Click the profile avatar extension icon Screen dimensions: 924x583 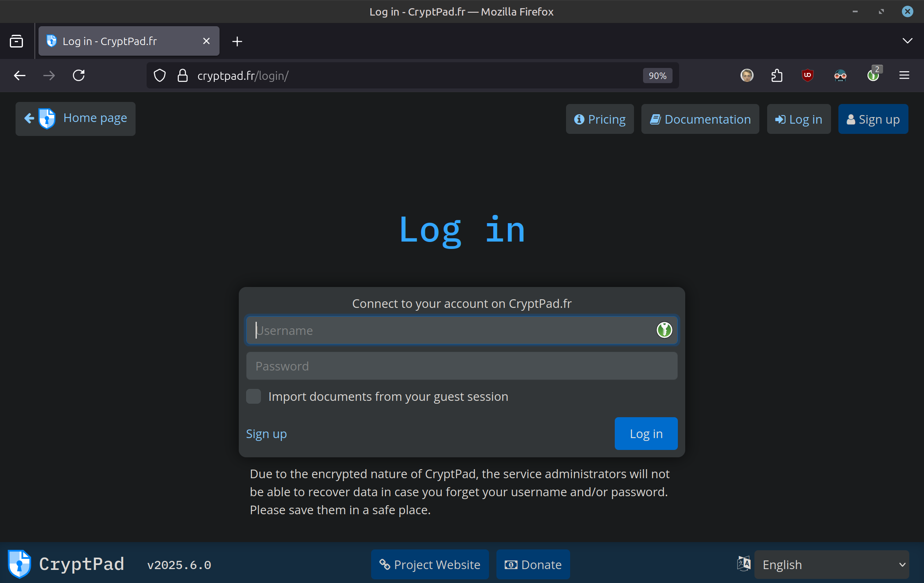point(747,75)
